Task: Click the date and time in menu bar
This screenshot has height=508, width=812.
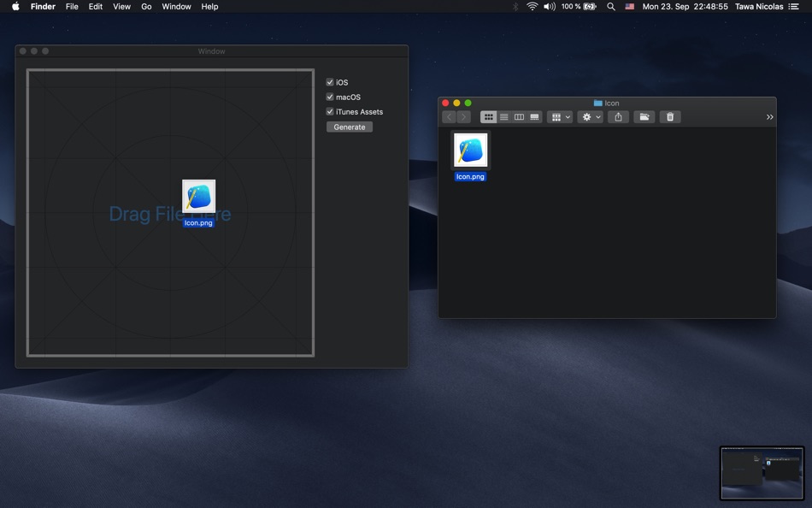Action: (685, 6)
